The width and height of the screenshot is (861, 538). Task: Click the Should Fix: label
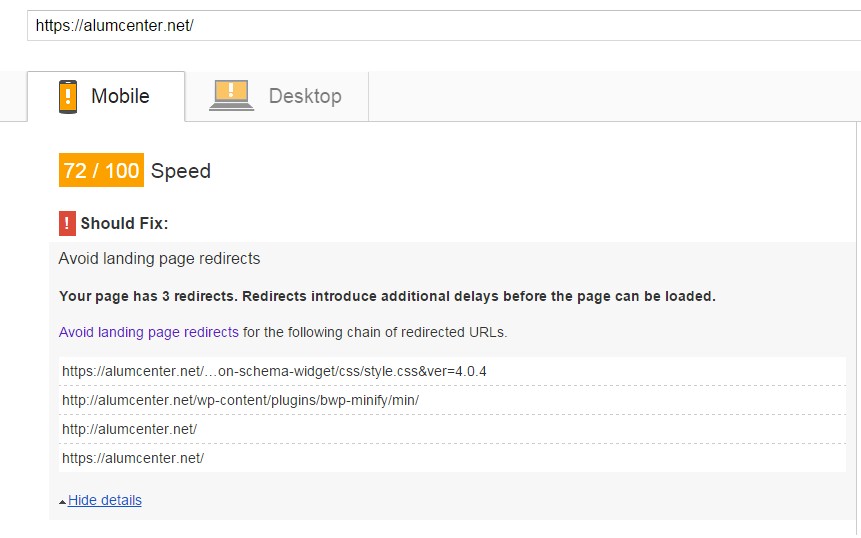pyautogui.click(x=124, y=223)
